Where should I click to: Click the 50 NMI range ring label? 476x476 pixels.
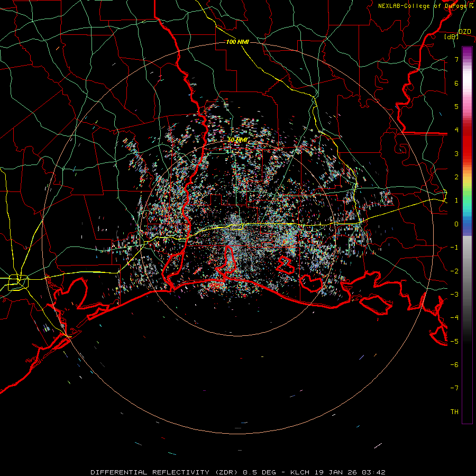tap(237, 140)
